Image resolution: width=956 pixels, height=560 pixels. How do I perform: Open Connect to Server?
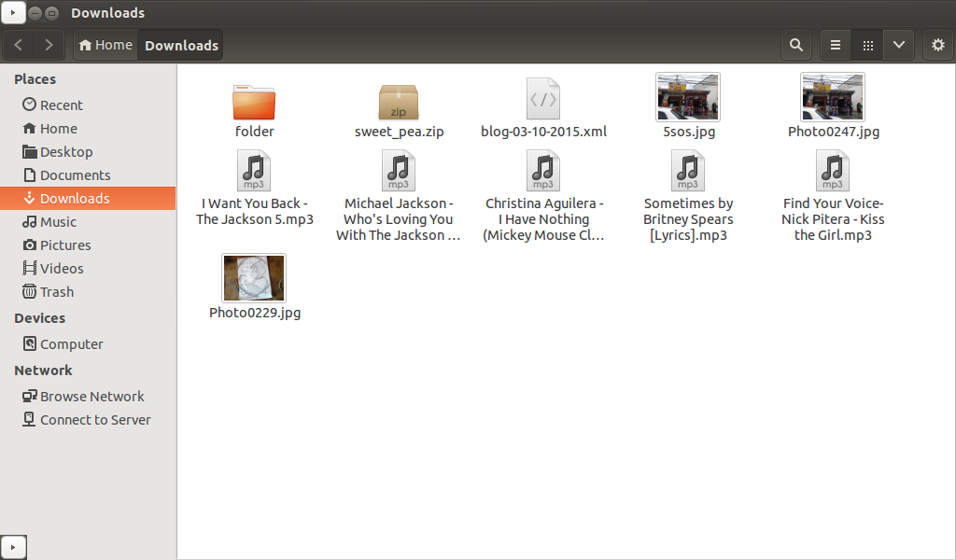pyautogui.click(x=94, y=419)
